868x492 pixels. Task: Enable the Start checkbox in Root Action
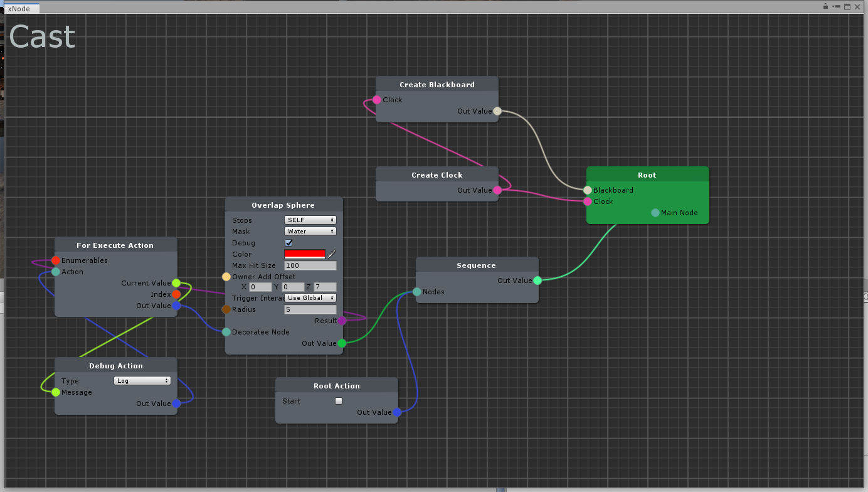coord(339,401)
